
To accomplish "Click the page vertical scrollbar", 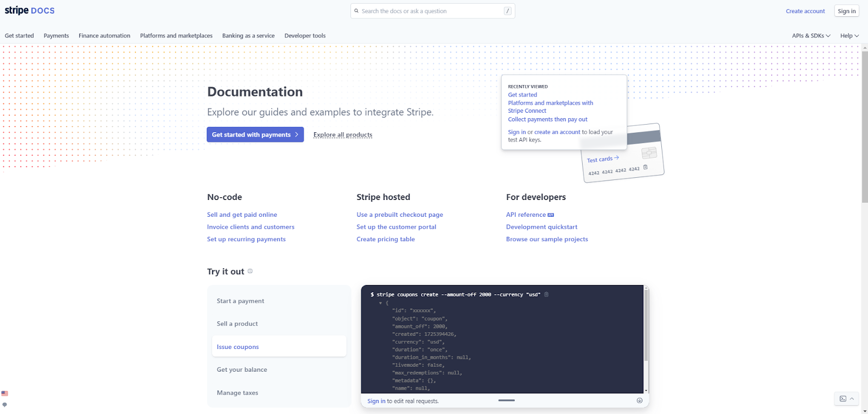I will pos(865,127).
